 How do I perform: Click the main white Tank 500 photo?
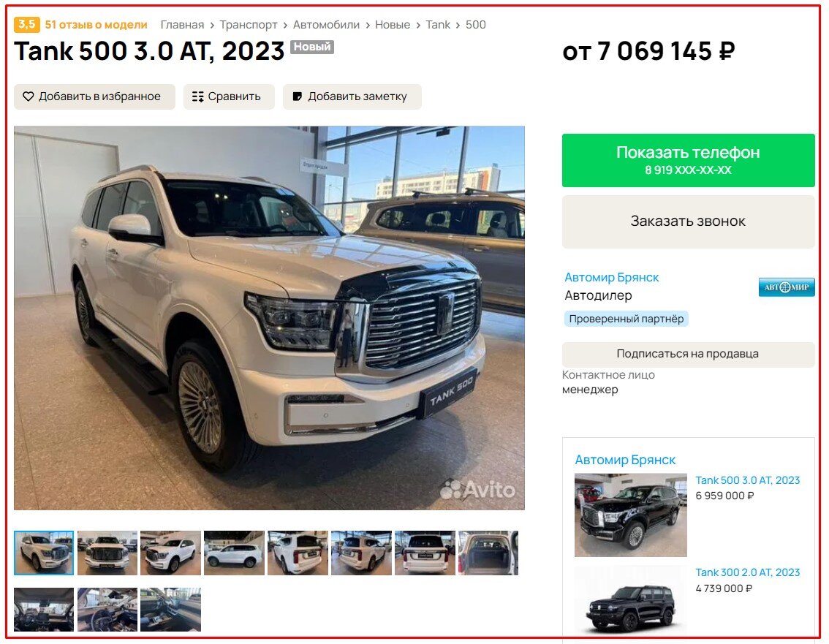pos(269,318)
